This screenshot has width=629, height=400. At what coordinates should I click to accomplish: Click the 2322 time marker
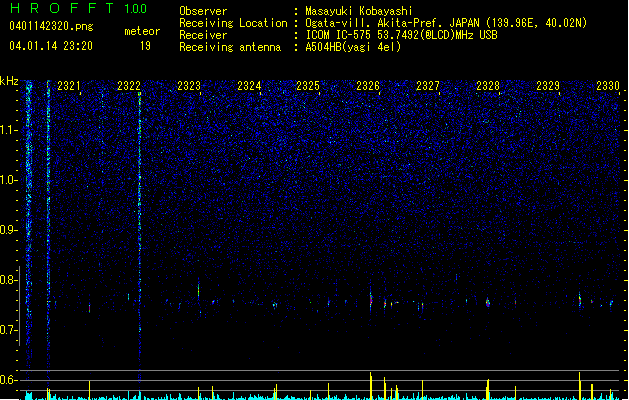[129, 86]
